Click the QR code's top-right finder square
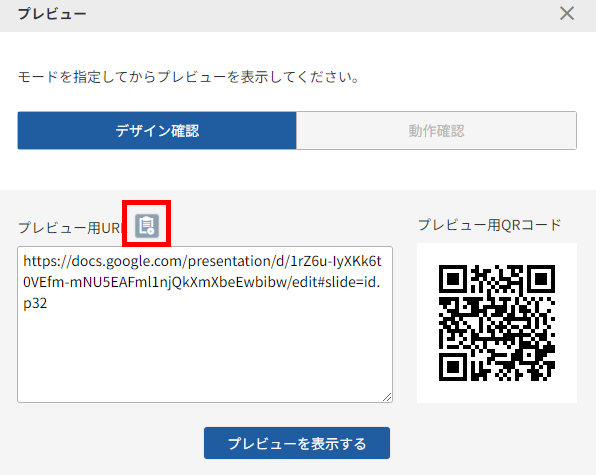This screenshot has width=596, height=475. pyautogui.click(x=541, y=279)
